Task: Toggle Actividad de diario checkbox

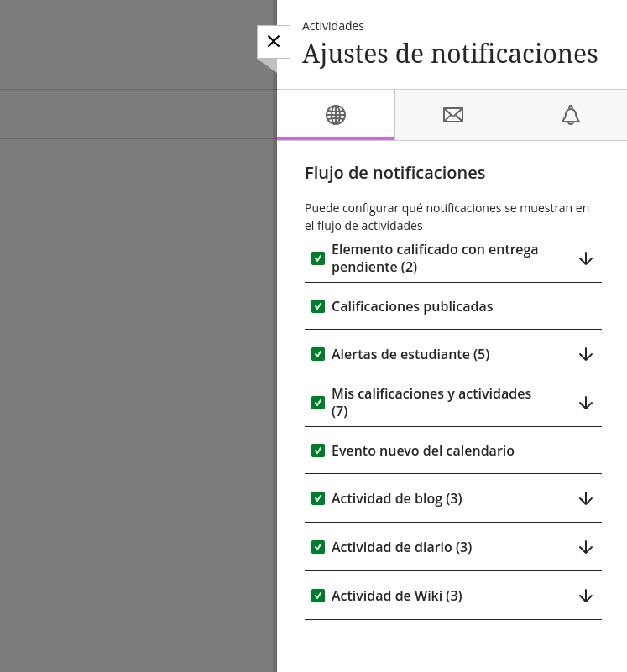Action: click(x=318, y=547)
